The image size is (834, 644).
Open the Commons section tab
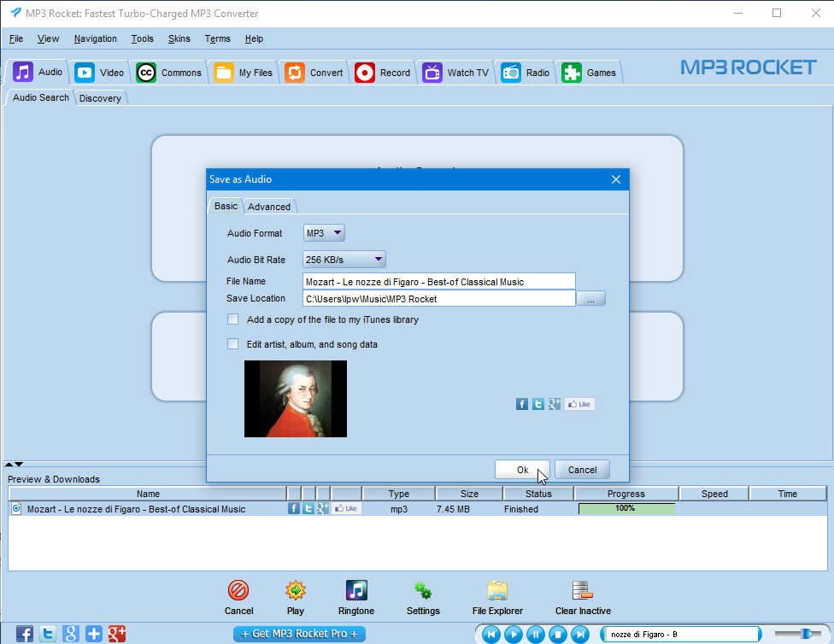pyautogui.click(x=169, y=73)
